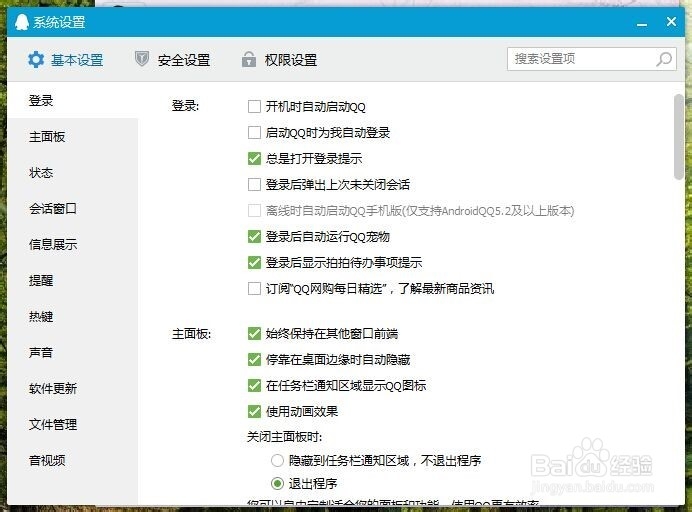Open 提醒 settings in sidebar
The width and height of the screenshot is (692, 512).
pos(73,281)
